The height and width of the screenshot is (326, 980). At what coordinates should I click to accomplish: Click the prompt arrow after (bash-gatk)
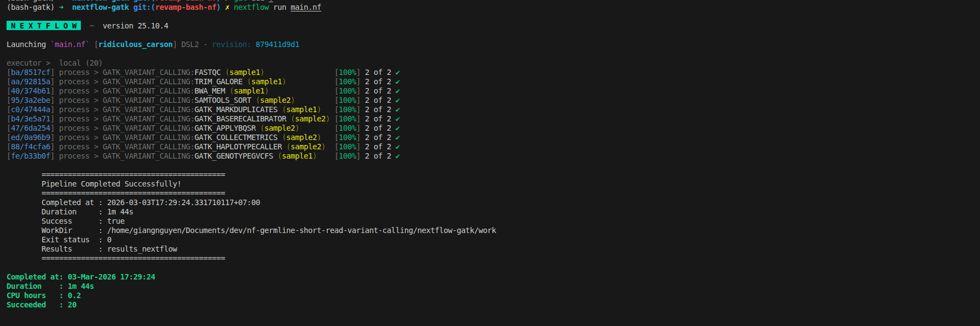[61, 7]
